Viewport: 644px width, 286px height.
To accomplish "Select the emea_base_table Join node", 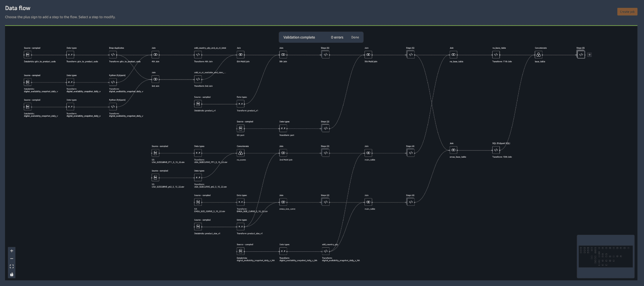I will (453, 150).
